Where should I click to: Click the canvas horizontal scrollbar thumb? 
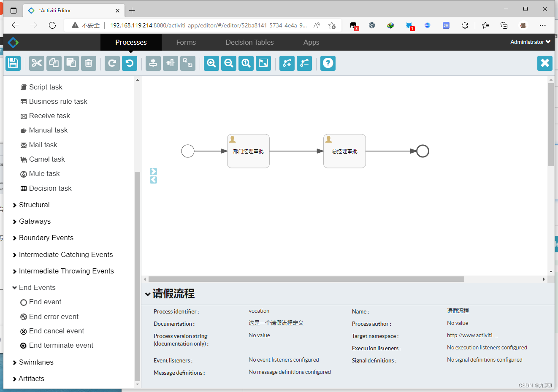point(306,279)
